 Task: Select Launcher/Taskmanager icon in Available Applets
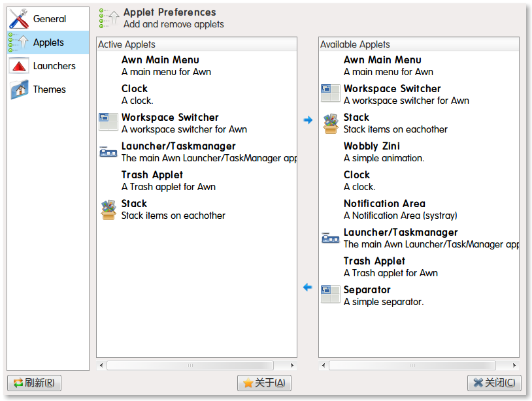331,238
